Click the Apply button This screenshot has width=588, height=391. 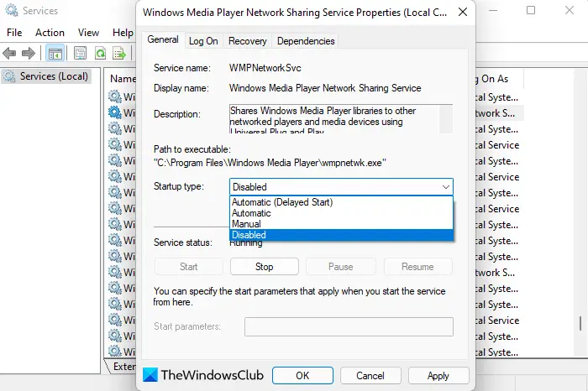coord(438,375)
